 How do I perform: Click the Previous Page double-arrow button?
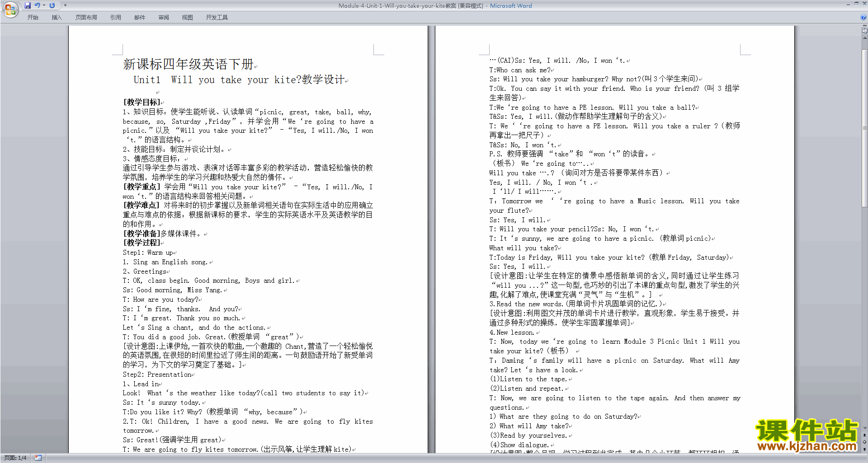coord(864,435)
